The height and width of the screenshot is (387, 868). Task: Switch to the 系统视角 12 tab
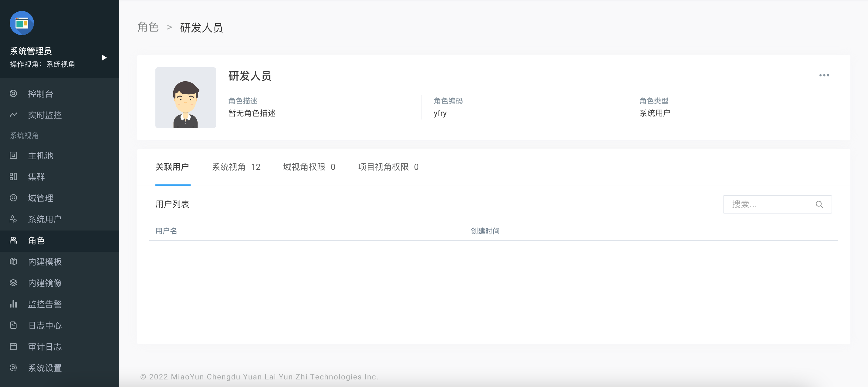236,167
